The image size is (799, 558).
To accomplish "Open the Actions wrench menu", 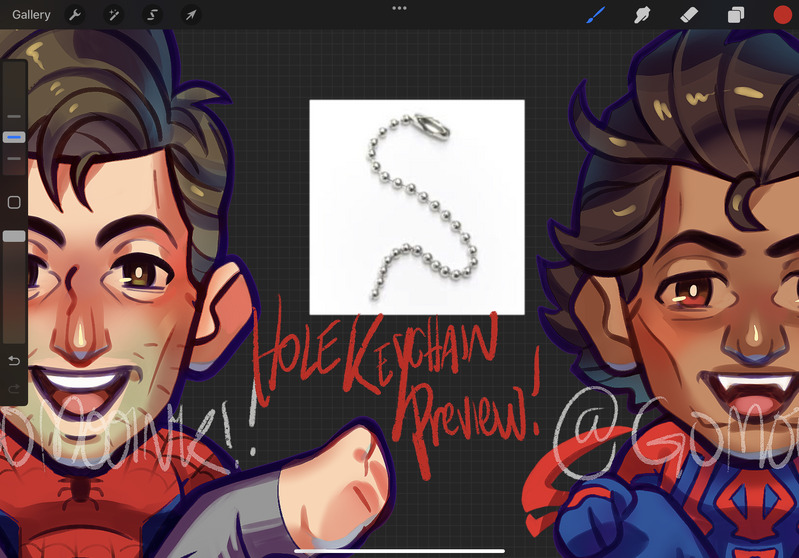I will coord(75,15).
